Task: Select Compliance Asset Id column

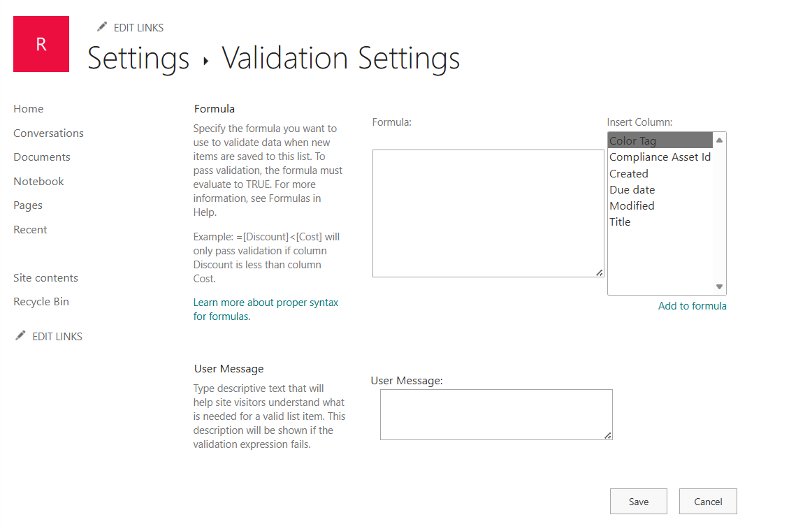Action: [660, 157]
